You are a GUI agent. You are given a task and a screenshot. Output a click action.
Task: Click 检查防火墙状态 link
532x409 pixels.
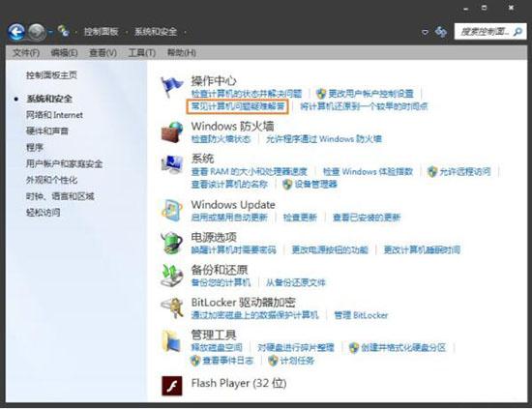click(221, 139)
